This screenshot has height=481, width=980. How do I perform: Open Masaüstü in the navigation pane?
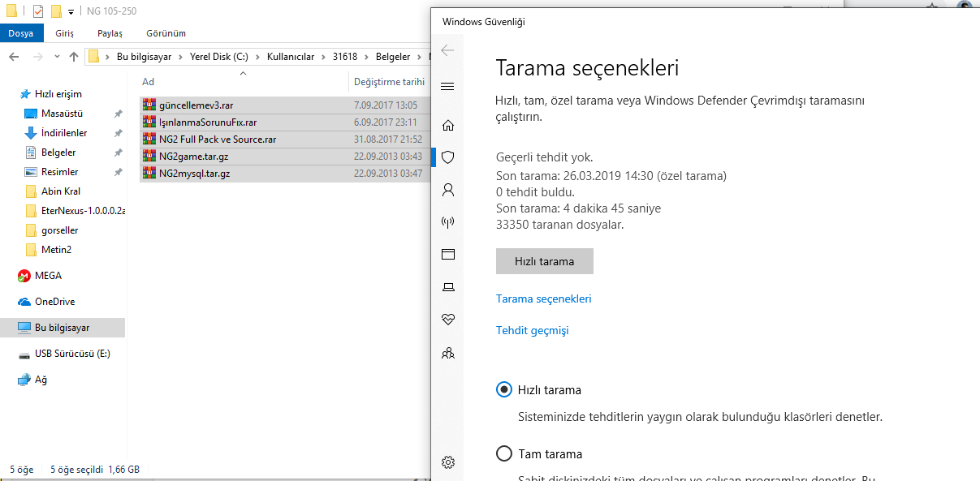pos(62,114)
